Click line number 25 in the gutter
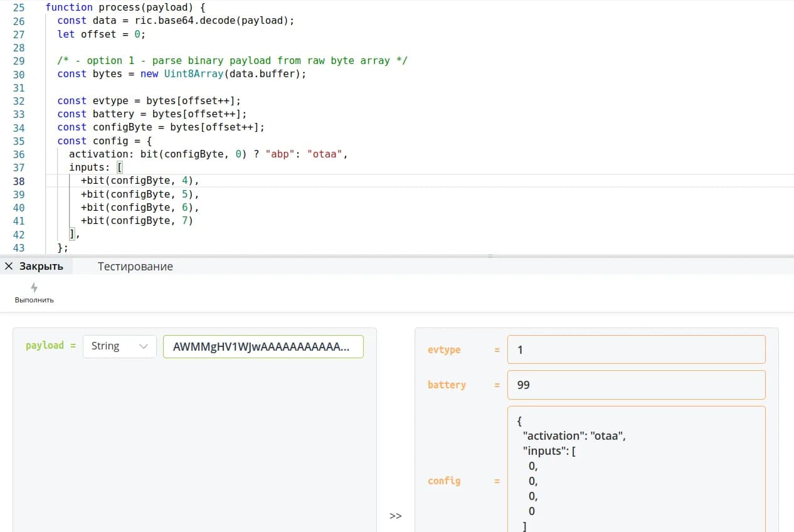This screenshot has height=532, width=794. coord(19,8)
